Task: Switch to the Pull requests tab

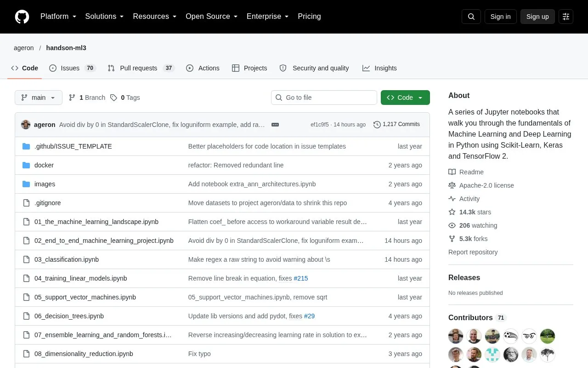Action: (x=141, y=68)
